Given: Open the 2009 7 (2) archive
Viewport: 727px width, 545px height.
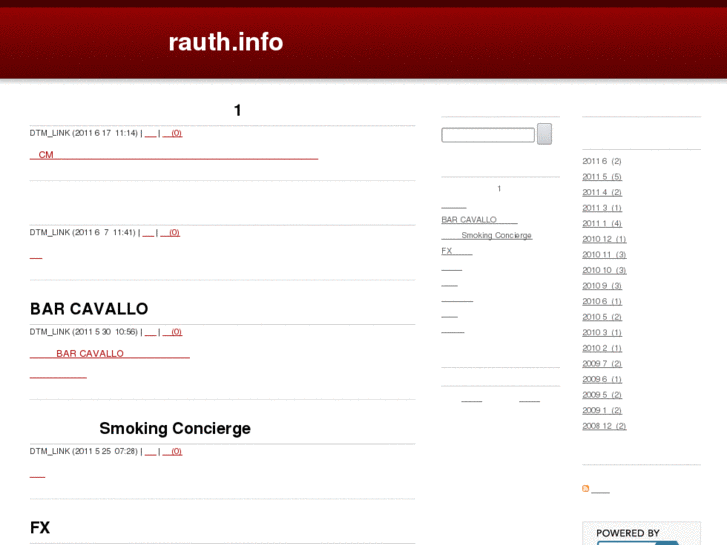Looking at the screenshot, I should 602,364.
